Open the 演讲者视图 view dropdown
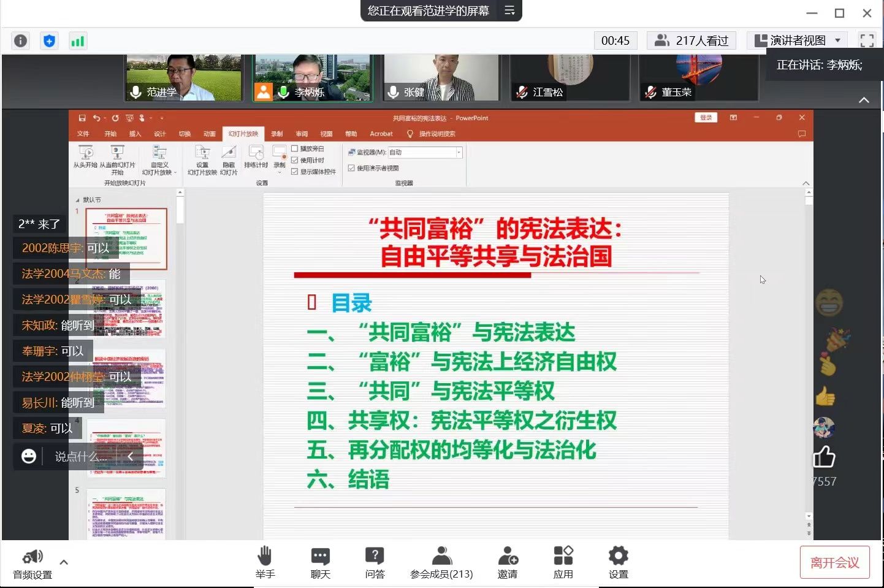Image resolution: width=884 pixels, height=588 pixels. pyautogui.click(x=797, y=41)
